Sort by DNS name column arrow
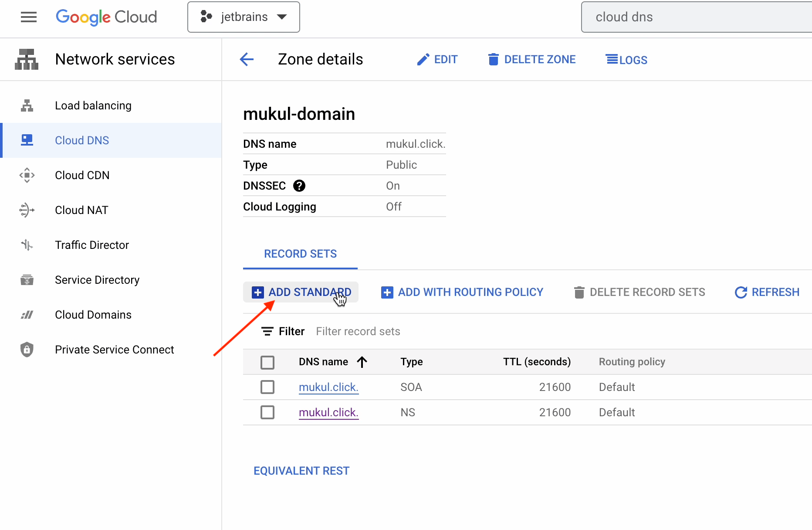This screenshot has width=812, height=530. point(362,362)
